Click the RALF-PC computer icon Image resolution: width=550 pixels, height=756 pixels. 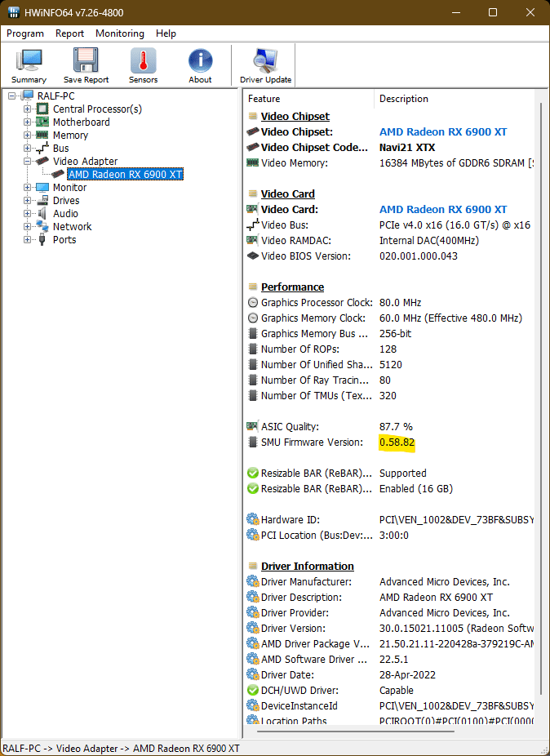pos(28,96)
